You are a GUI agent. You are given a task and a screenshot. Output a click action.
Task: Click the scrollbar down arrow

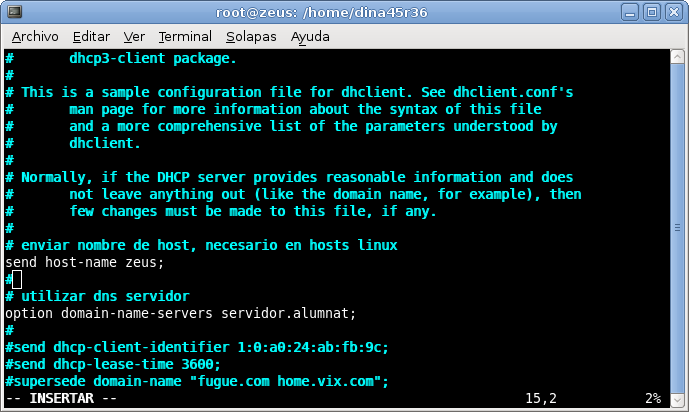coord(677,400)
